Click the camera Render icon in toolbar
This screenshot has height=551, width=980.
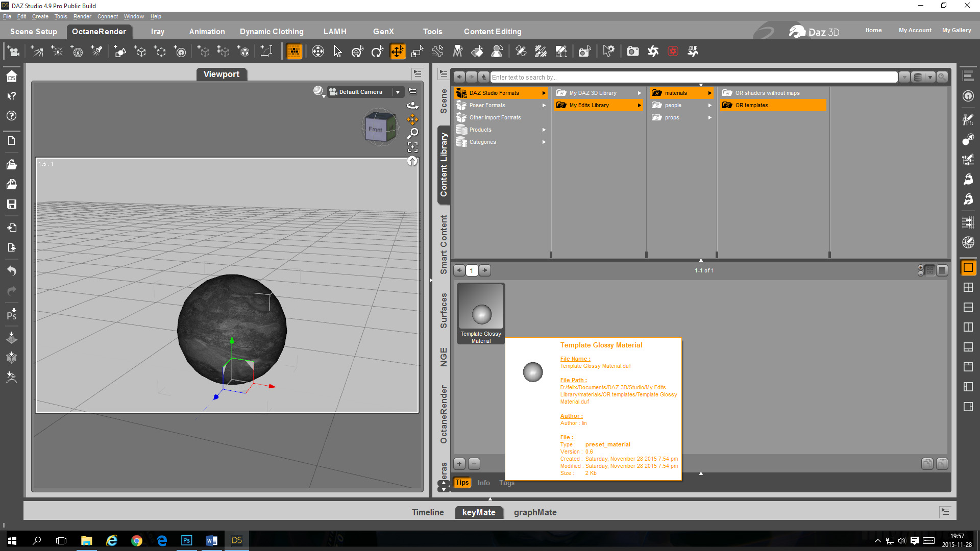point(633,52)
